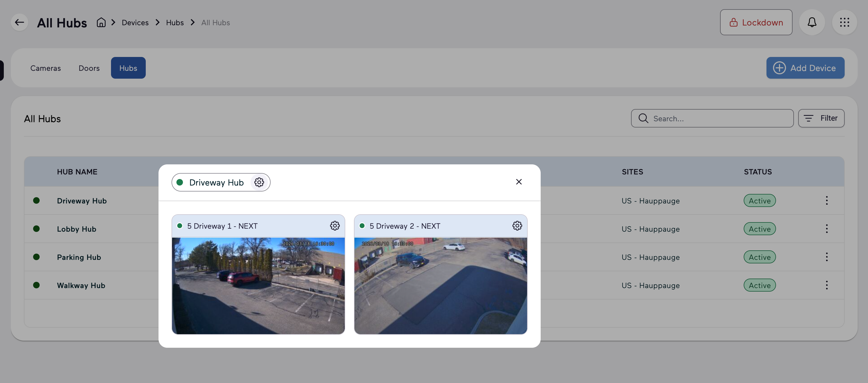Viewport: 868px width, 383px height.
Task: Open settings for 5 Driveway 1 camera
Action: pyautogui.click(x=335, y=226)
